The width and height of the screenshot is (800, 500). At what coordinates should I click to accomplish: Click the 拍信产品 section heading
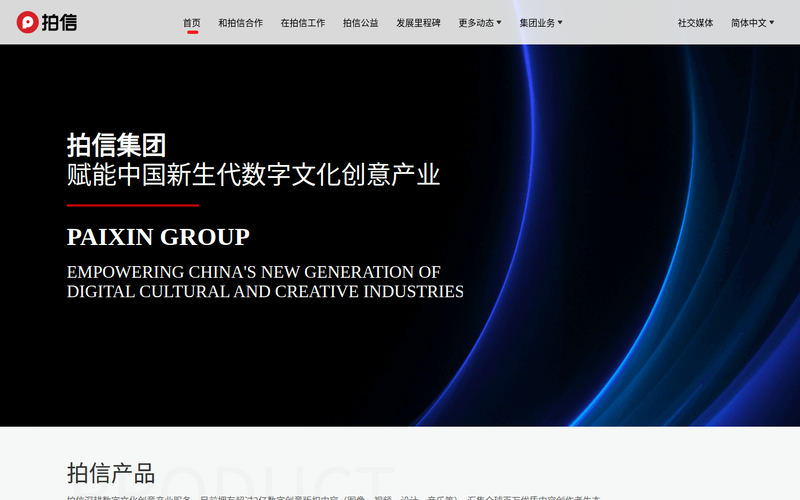(111, 473)
